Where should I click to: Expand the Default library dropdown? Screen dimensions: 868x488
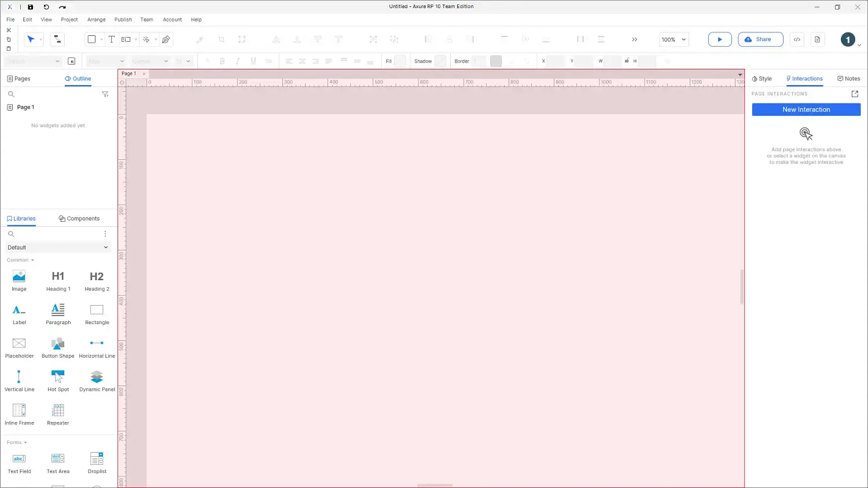pos(58,247)
